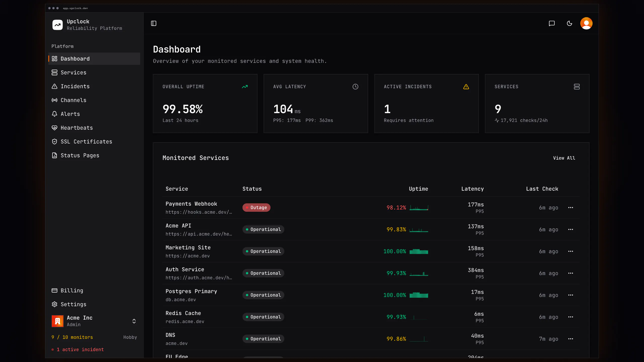Open the Redis Cache row options
This screenshot has height=362, width=644.
click(571, 317)
